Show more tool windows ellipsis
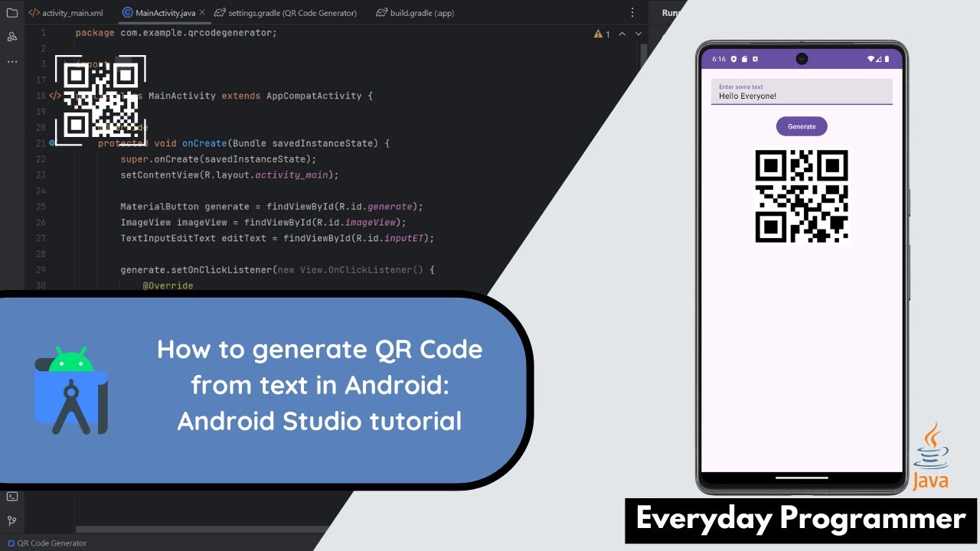The width and height of the screenshot is (980, 551). [x=11, y=61]
